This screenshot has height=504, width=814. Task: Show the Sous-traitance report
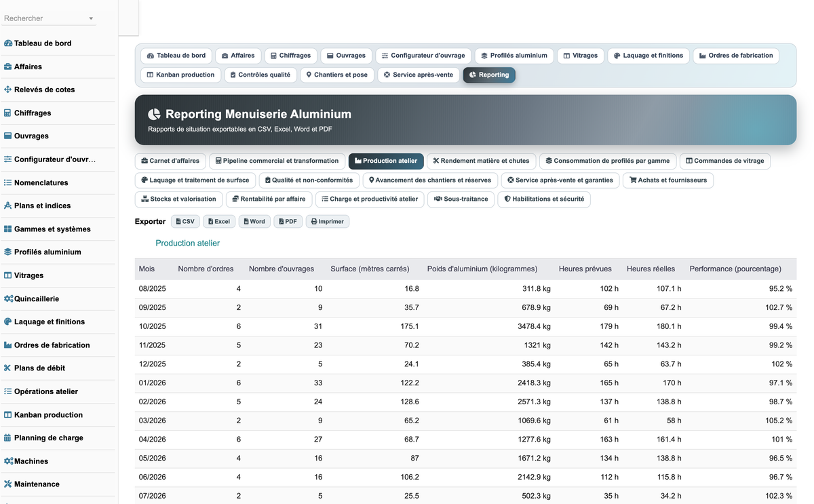461,199
